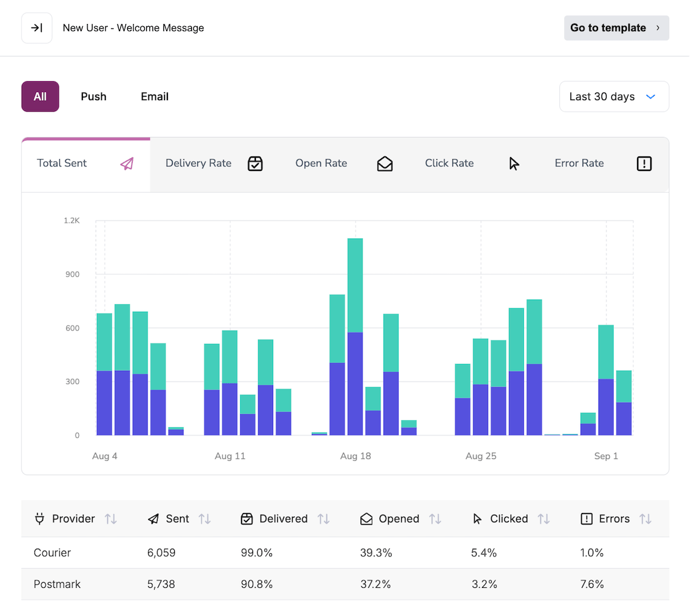690x616 pixels.
Task: Click the warning icon next to Errors column
Action: coord(586,518)
